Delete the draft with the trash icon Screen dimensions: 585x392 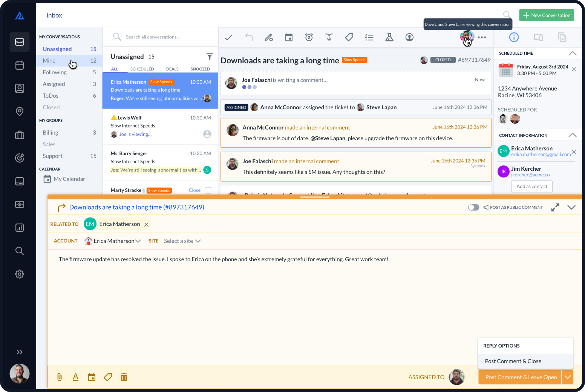(124, 377)
